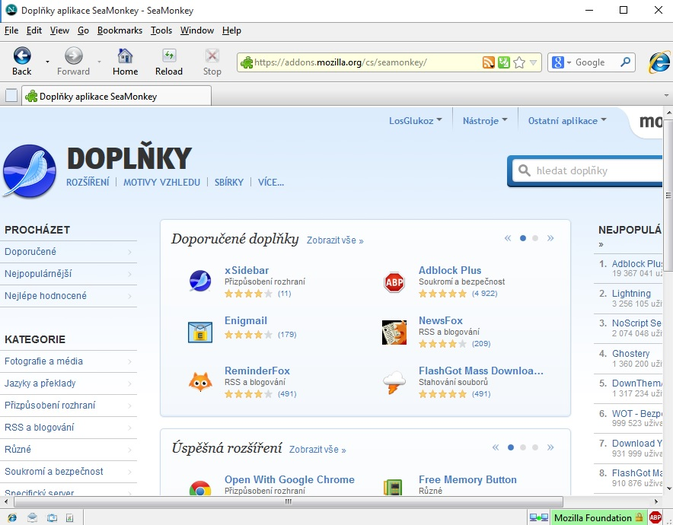
Task: Click the Stop loading button
Action: pyautogui.click(x=212, y=61)
